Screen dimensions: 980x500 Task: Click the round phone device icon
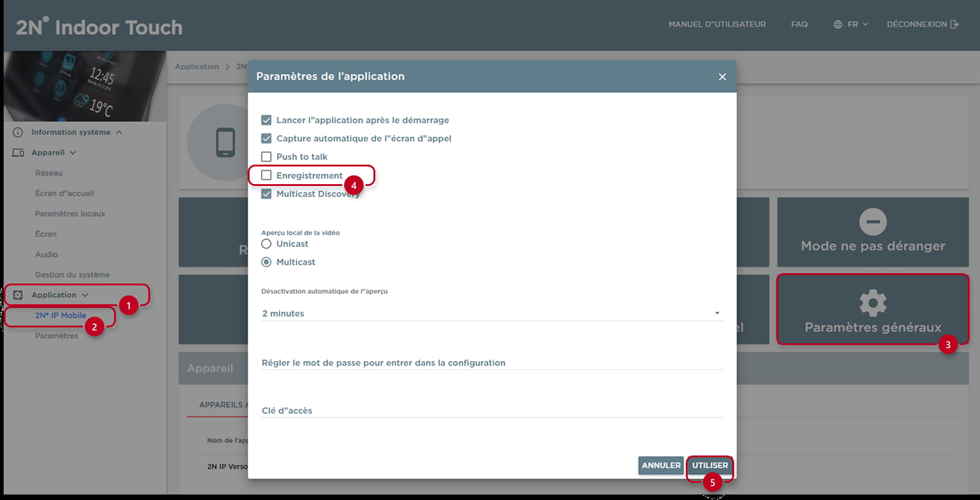(x=225, y=143)
